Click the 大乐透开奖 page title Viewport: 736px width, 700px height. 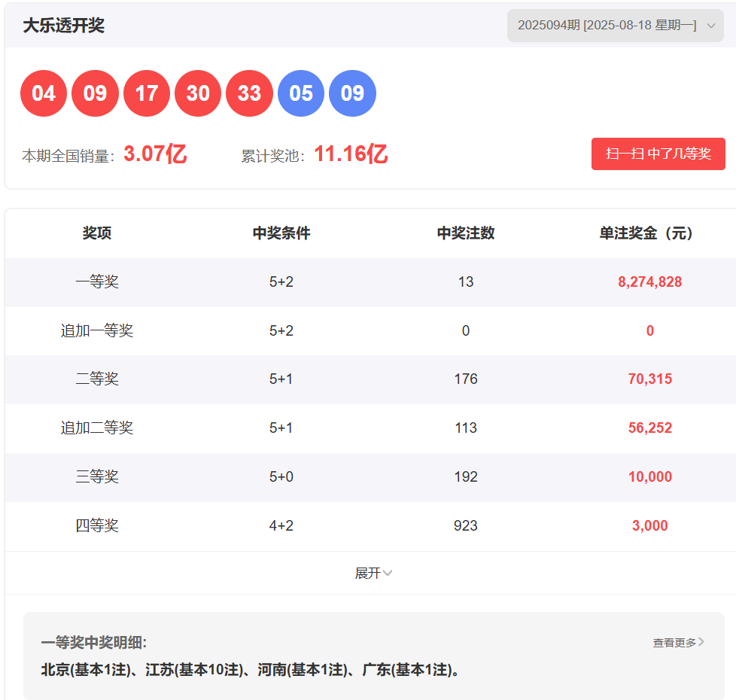[x=63, y=26]
